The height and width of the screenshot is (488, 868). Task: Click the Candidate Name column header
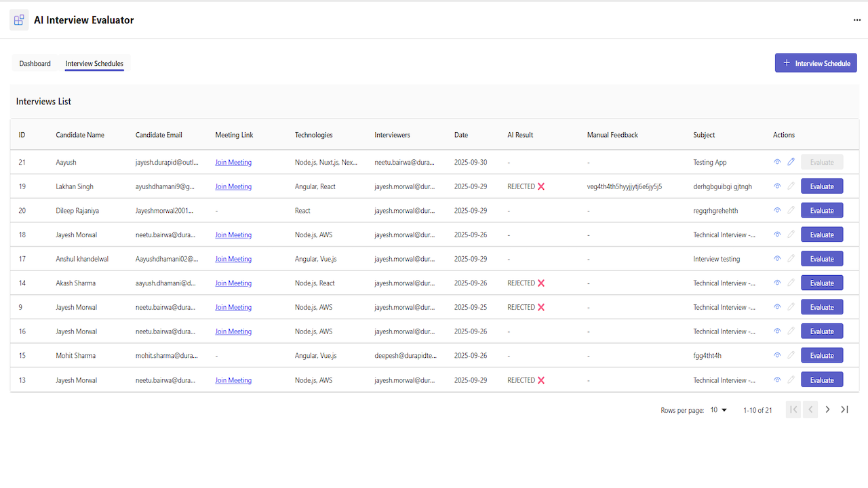[x=80, y=135]
